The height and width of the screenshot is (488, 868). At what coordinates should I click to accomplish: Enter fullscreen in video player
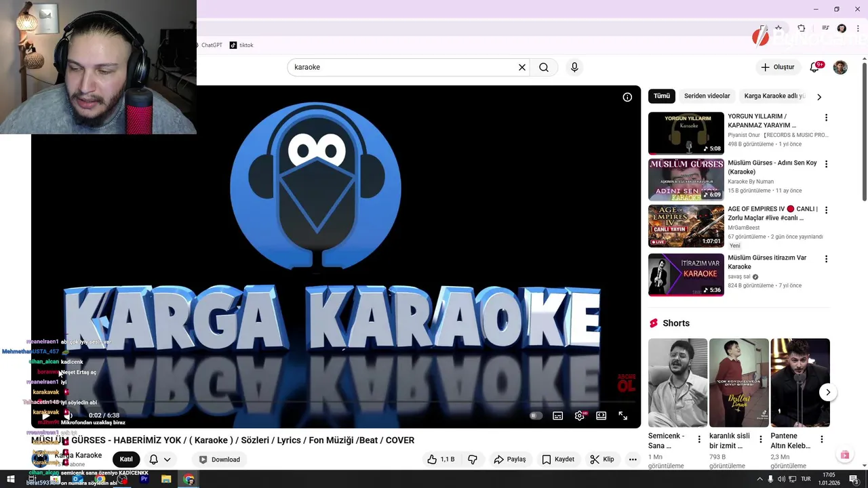[x=623, y=415]
